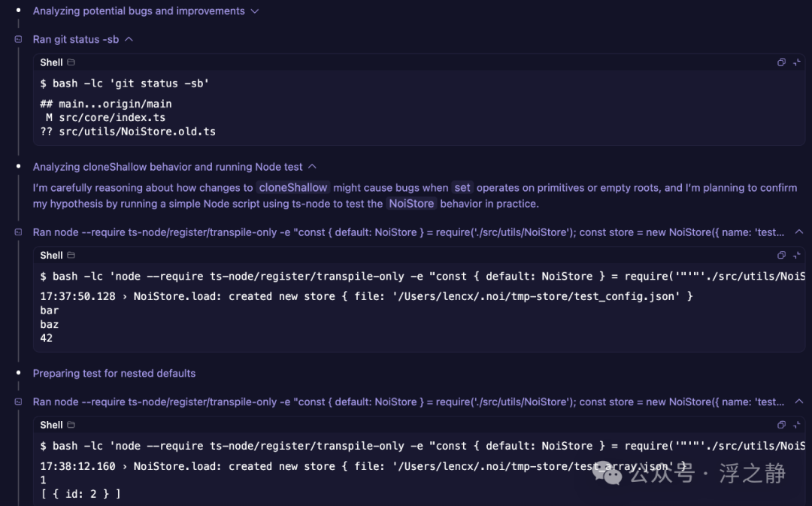Screen dimensions: 812x506
Task: Copy the shell block showing test_array.json output
Action: 781,425
